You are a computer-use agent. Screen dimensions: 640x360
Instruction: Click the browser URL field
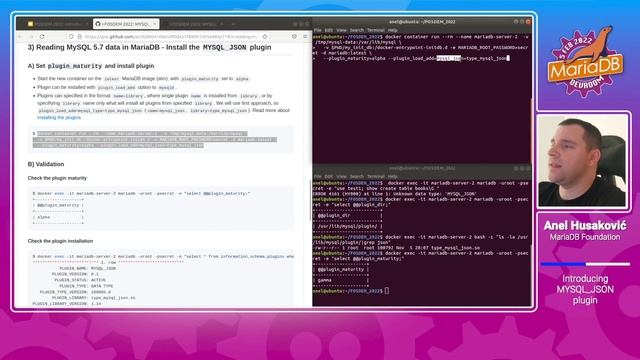click(169, 37)
